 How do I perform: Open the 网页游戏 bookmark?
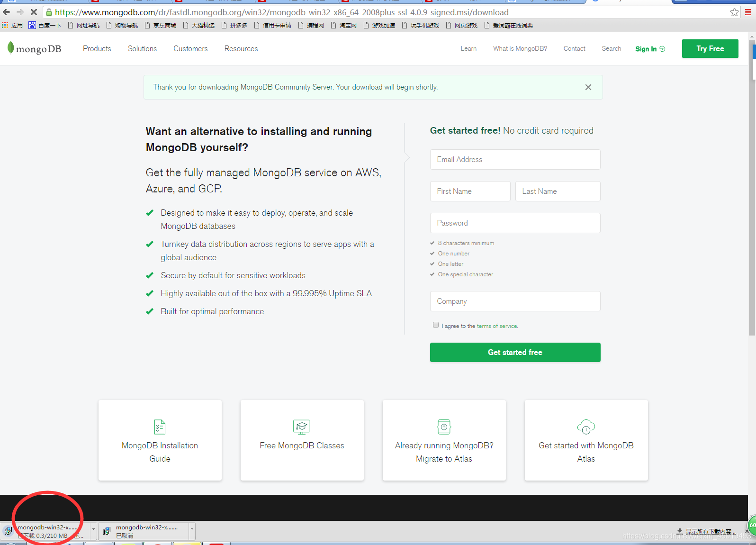[462, 25]
